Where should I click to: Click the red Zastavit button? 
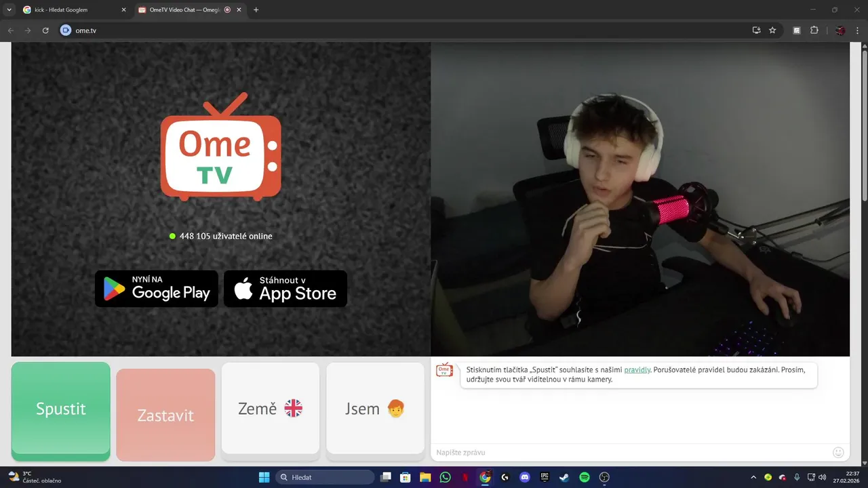click(165, 415)
